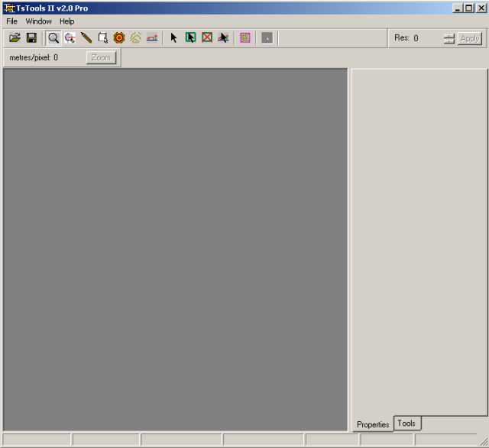Screen dimensions: 489x448
Task: Select the magnifier with red line tool
Action: [70, 37]
